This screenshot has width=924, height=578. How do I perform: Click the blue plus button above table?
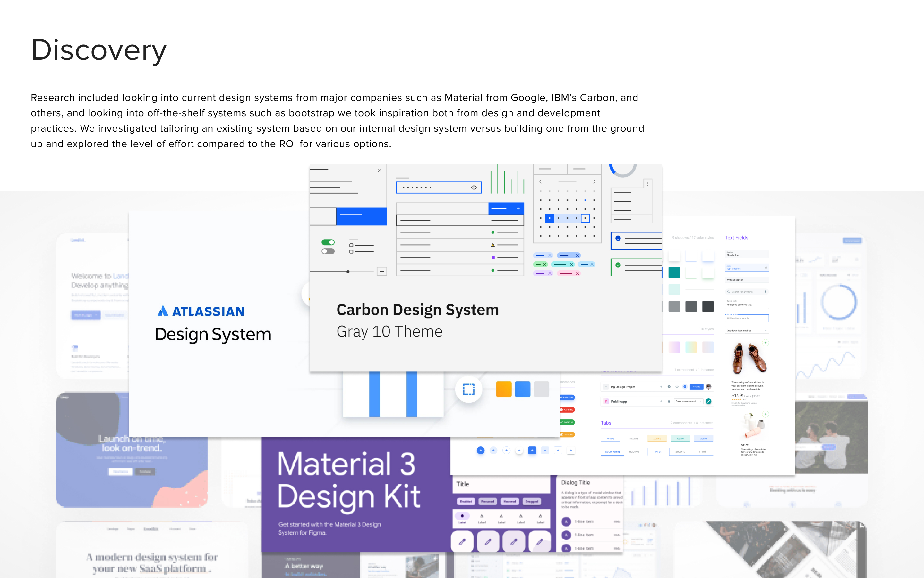(x=506, y=208)
